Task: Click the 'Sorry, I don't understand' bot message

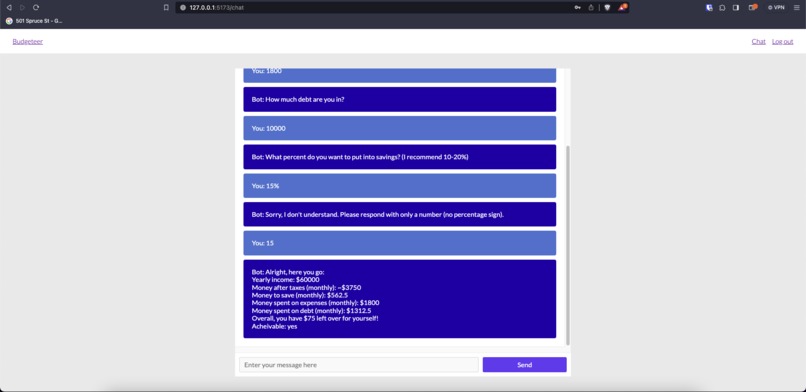Action: click(399, 214)
